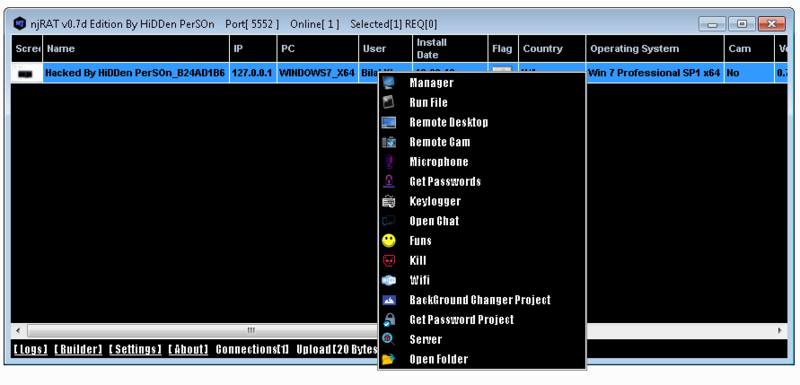Sort by Install Date column header
The height and width of the screenshot is (385, 800).
click(451, 49)
